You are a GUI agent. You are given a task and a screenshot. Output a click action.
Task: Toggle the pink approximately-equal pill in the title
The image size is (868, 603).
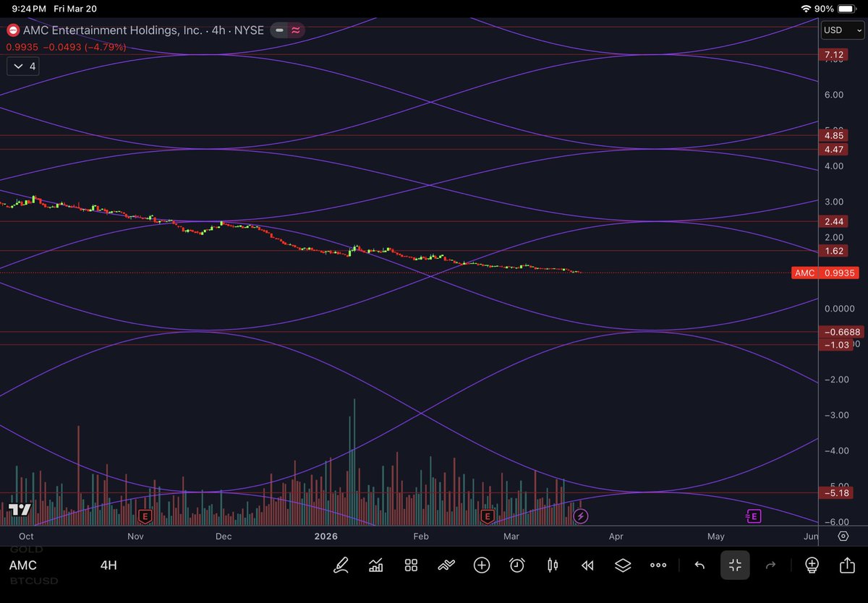pyautogui.click(x=296, y=30)
